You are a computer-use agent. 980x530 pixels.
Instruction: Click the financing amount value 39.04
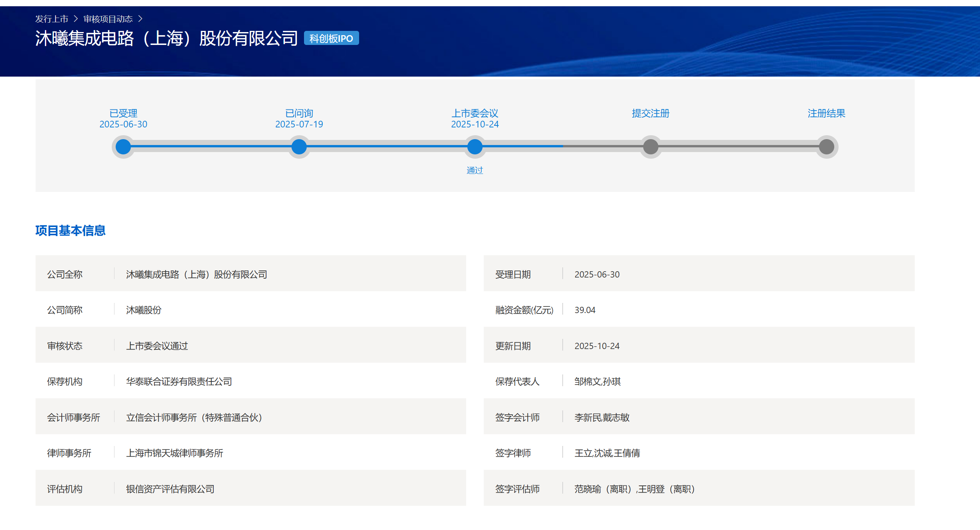coord(585,310)
